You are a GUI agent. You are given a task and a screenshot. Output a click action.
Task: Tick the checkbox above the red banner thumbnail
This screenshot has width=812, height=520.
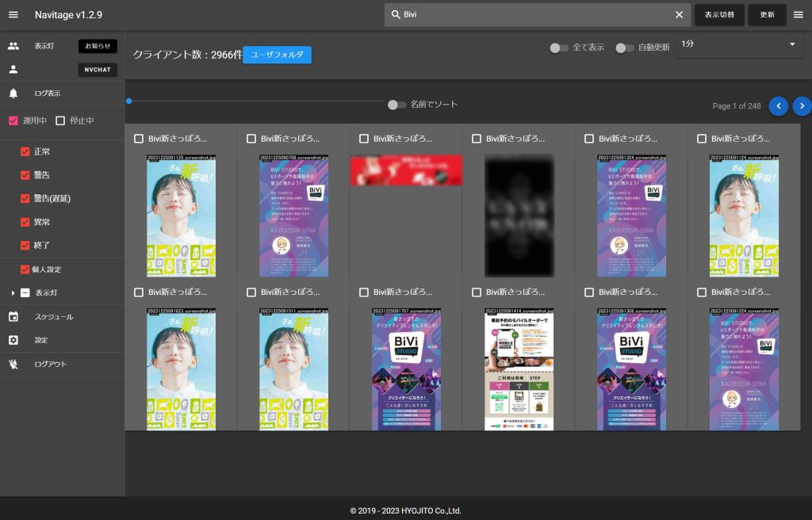[x=363, y=139]
